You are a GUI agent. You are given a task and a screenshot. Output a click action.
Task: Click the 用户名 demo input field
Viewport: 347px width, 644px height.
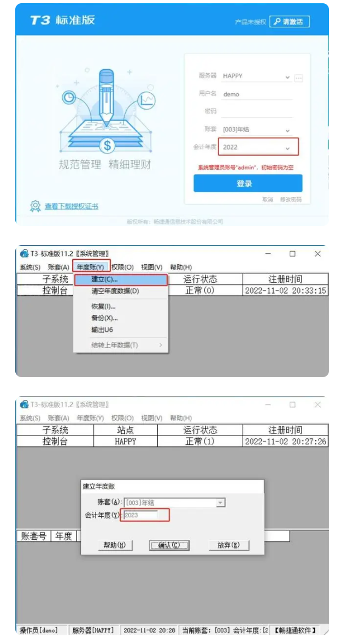pyautogui.click(x=256, y=94)
